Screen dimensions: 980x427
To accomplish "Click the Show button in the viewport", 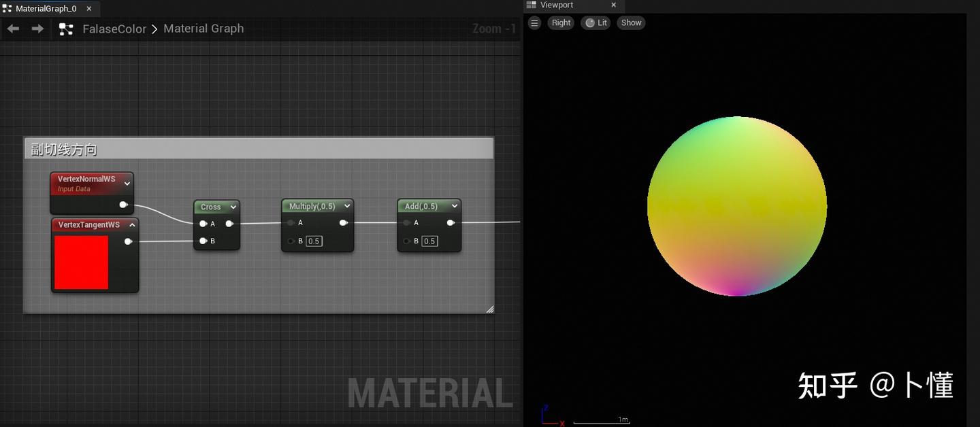I will (x=630, y=22).
